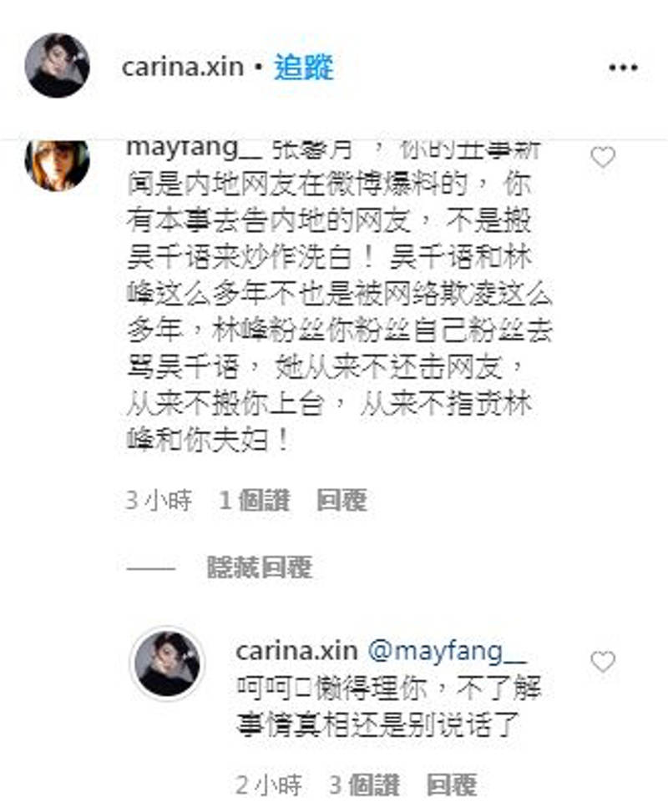Like carina.xin's reply with heart icon
Screen dimensions: 668x812
603,662
